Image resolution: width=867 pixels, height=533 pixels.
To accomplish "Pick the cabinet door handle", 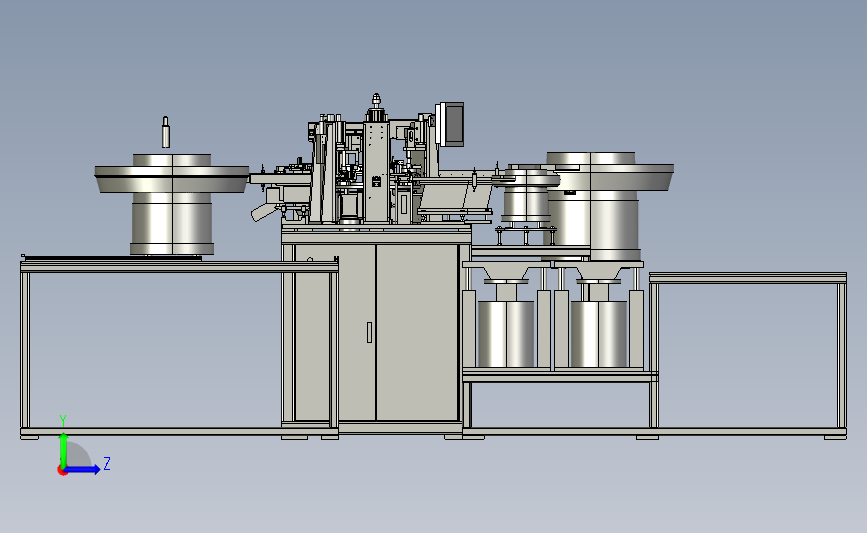I will [x=369, y=332].
